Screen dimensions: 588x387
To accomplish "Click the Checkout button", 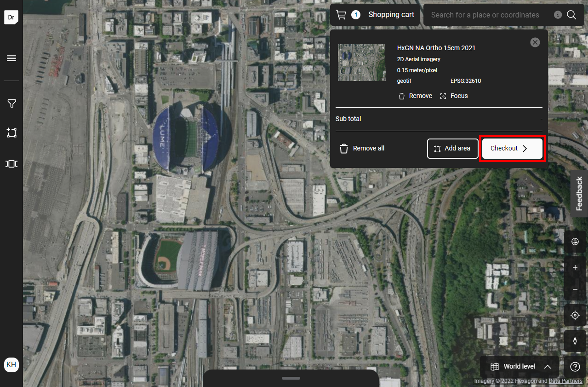I will (x=512, y=148).
